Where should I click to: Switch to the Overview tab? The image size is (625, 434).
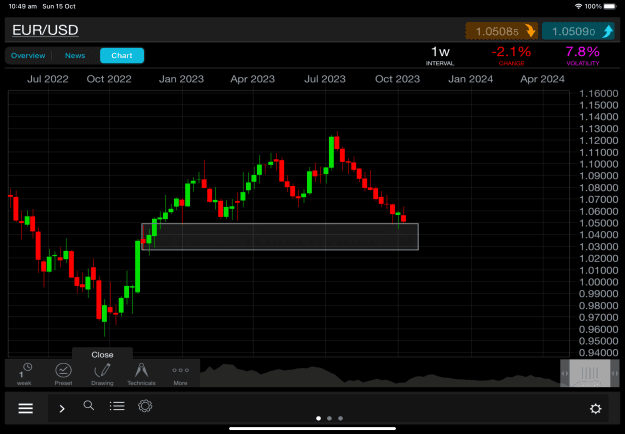[28, 55]
